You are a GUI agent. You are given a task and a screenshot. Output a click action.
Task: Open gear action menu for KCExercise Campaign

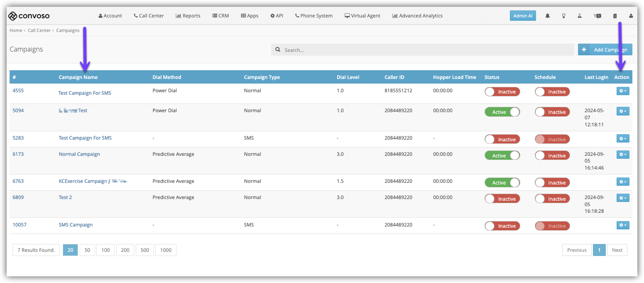click(623, 182)
